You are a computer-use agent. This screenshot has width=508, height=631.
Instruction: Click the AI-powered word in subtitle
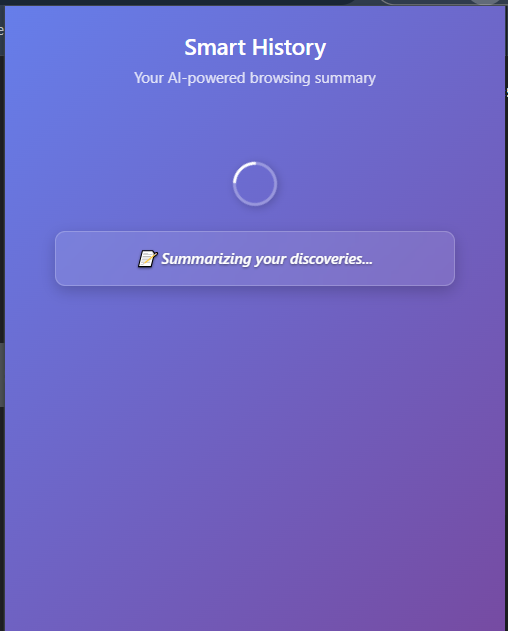tap(206, 78)
